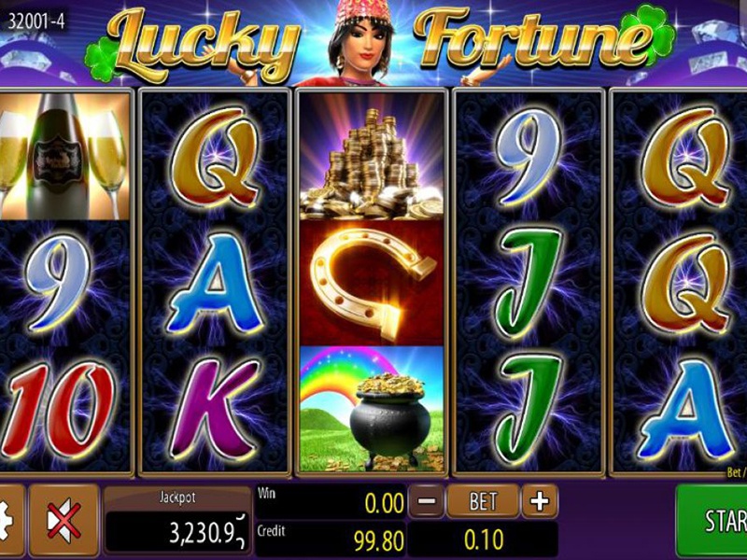The image size is (747, 560).
Task: Click the Credit balance field
Action: click(x=331, y=539)
